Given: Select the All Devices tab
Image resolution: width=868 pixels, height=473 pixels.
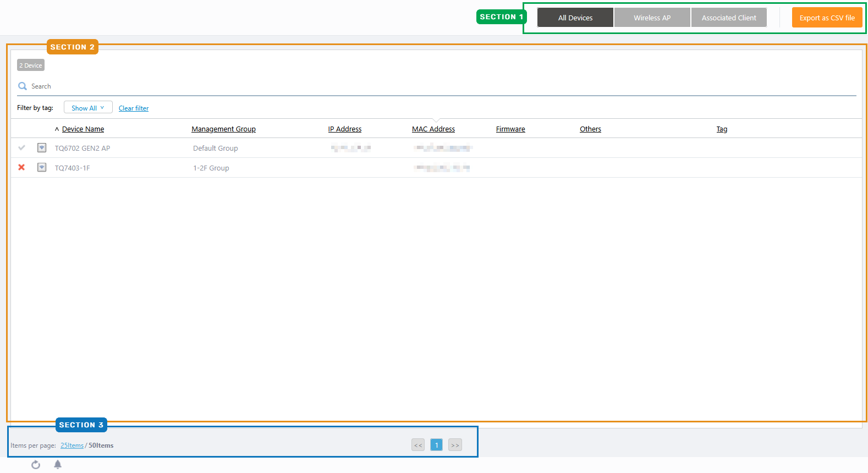Looking at the screenshot, I should pos(575,18).
